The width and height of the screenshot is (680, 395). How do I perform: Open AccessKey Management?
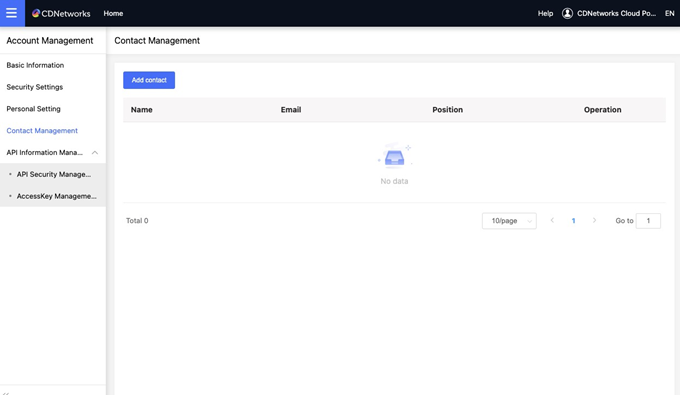[x=56, y=196]
